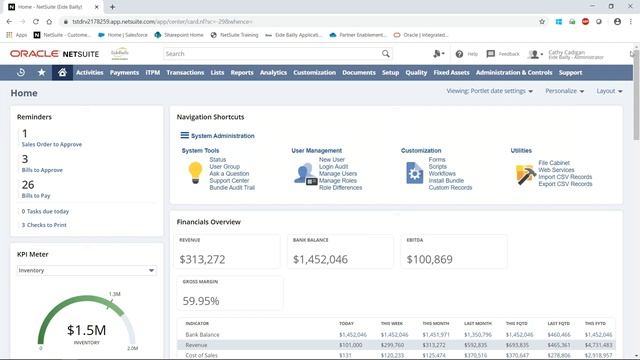Open the Administration & Controls menu
Image resolution: width=640 pixels, height=360 pixels.
click(514, 72)
